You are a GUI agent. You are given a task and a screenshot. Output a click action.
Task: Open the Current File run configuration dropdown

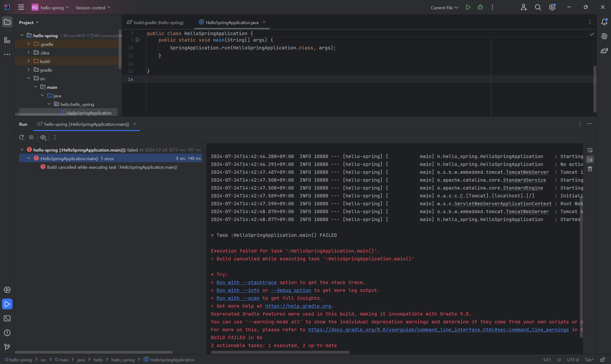point(444,8)
